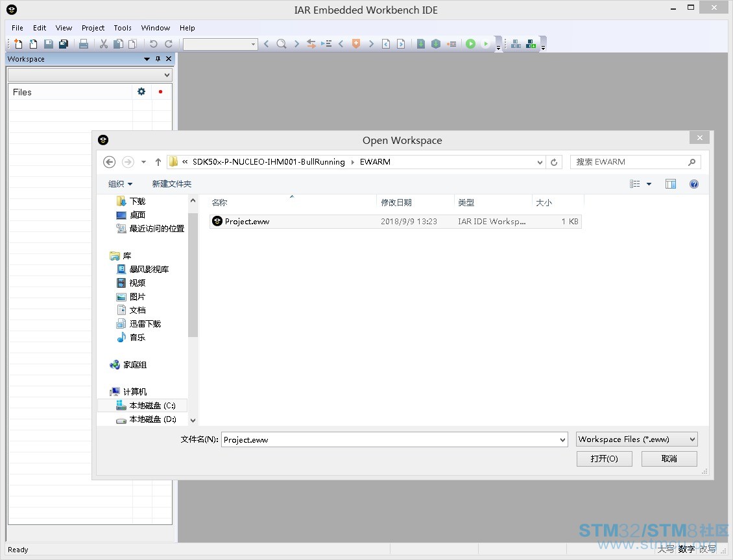
Task: Click the Toggle Breakpoint icon
Action: pos(451,44)
